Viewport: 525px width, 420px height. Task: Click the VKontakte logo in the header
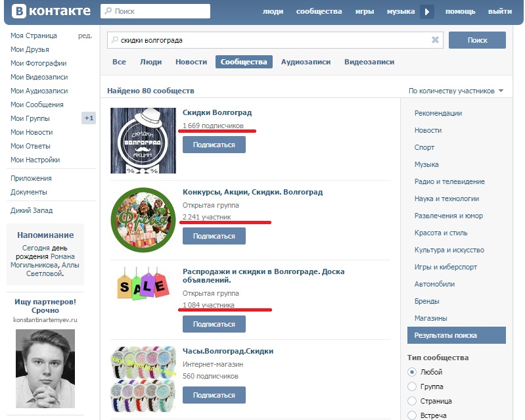point(51,11)
